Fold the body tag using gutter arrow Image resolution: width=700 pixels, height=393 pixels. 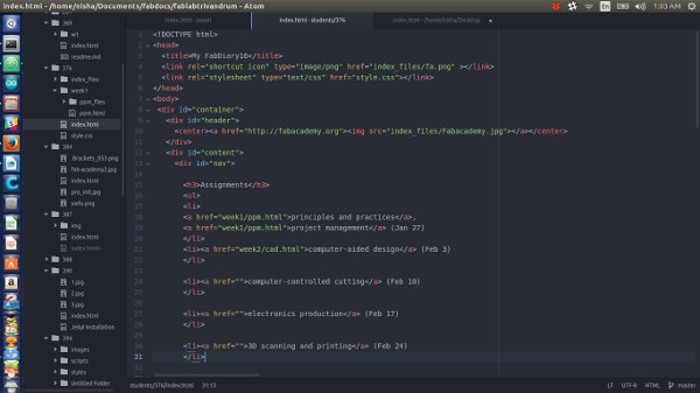coord(148,99)
